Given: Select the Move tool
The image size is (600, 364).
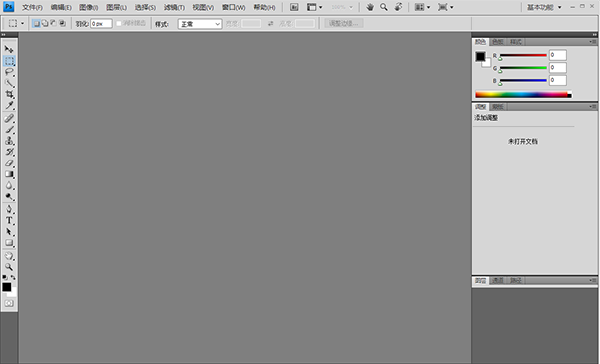Looking at the screenshot, I should [x=9, y=49].
